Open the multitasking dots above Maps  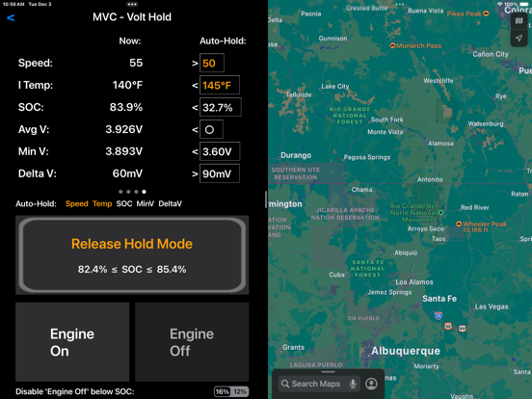click(400, 5)
